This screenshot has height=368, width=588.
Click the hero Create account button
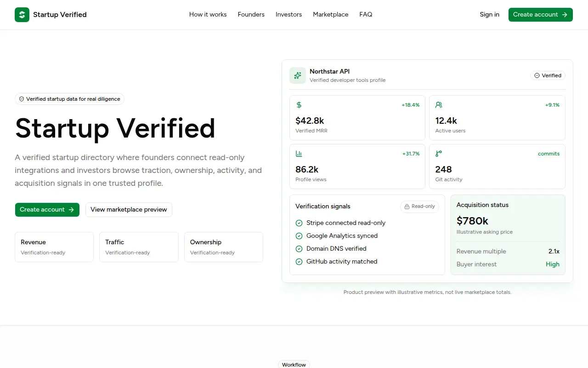point(47,210)
